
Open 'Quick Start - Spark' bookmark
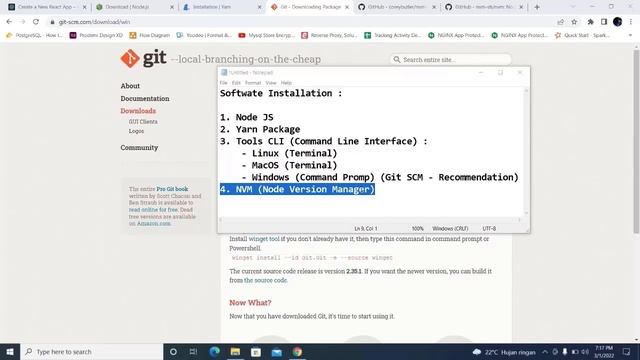[x=582, y=36]
